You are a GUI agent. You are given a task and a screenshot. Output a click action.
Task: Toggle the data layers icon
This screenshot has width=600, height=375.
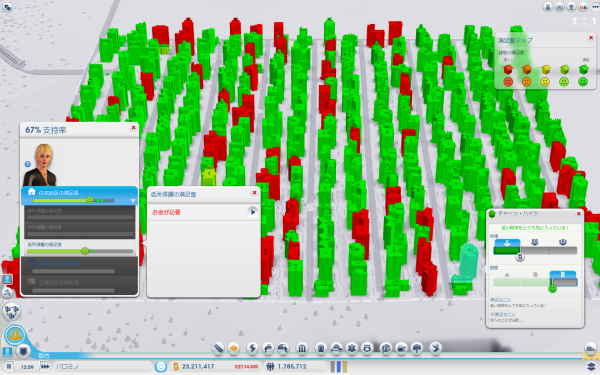point(591,367)
